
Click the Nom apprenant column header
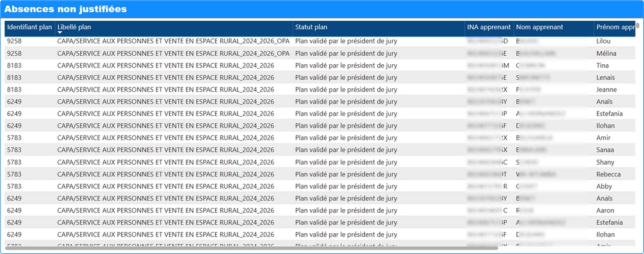539,27
